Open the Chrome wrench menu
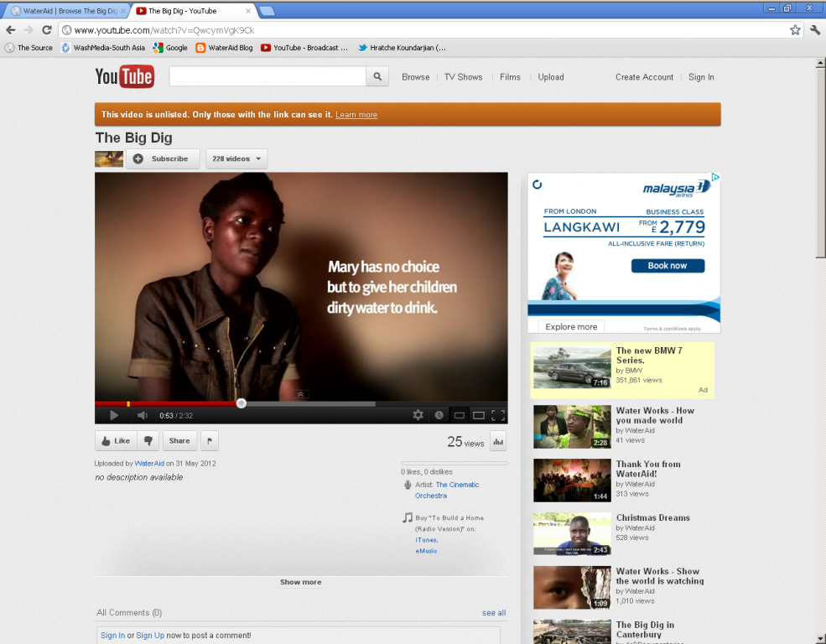This screenshot has width=826, height=644. [814, 30]
